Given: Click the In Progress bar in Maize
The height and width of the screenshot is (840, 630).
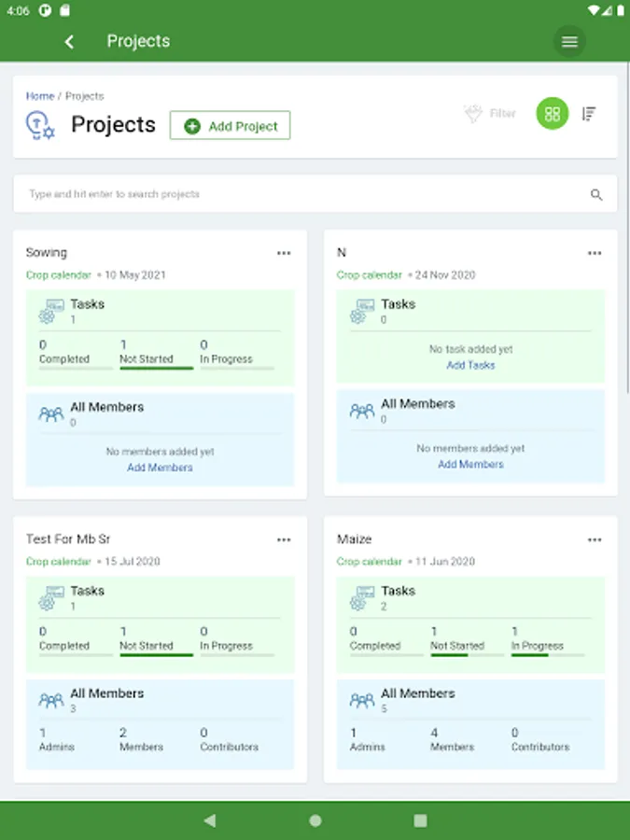Looking at the screenshot, I should point(548,655).
